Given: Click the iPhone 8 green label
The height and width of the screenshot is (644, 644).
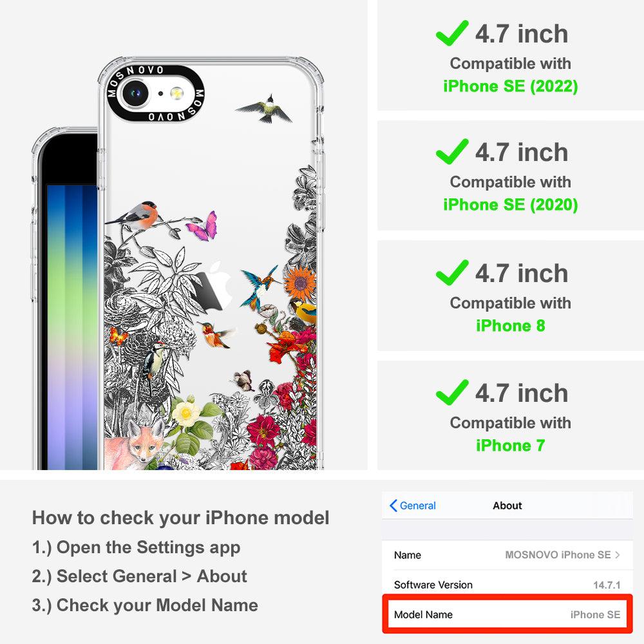Looking at the screenshot, I should coord(511,326).
